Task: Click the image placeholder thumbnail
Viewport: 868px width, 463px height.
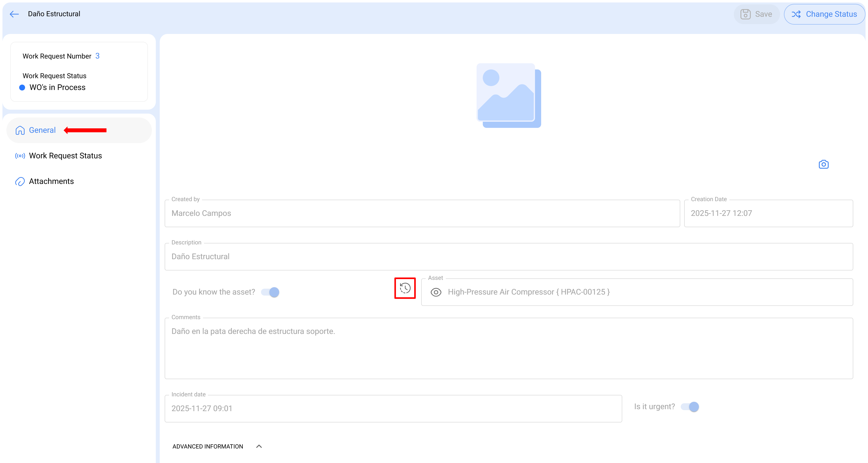Action: click(508, 95)
